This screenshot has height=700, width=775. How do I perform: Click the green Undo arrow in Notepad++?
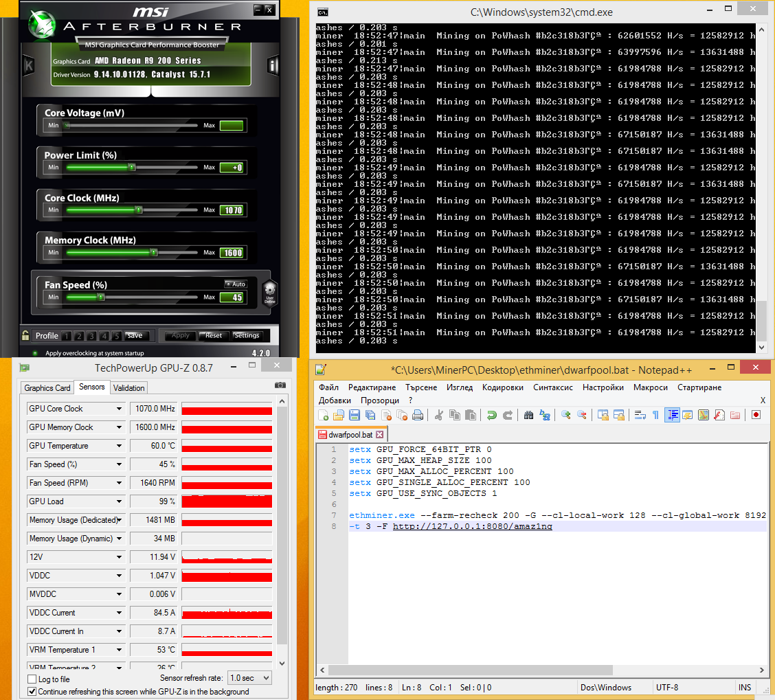pos(491,415)
